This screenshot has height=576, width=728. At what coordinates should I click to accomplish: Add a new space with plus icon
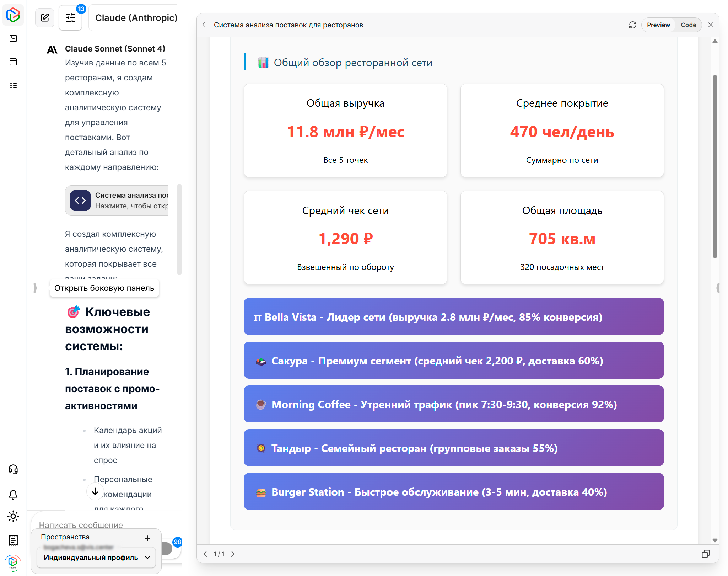pos(147,538)
